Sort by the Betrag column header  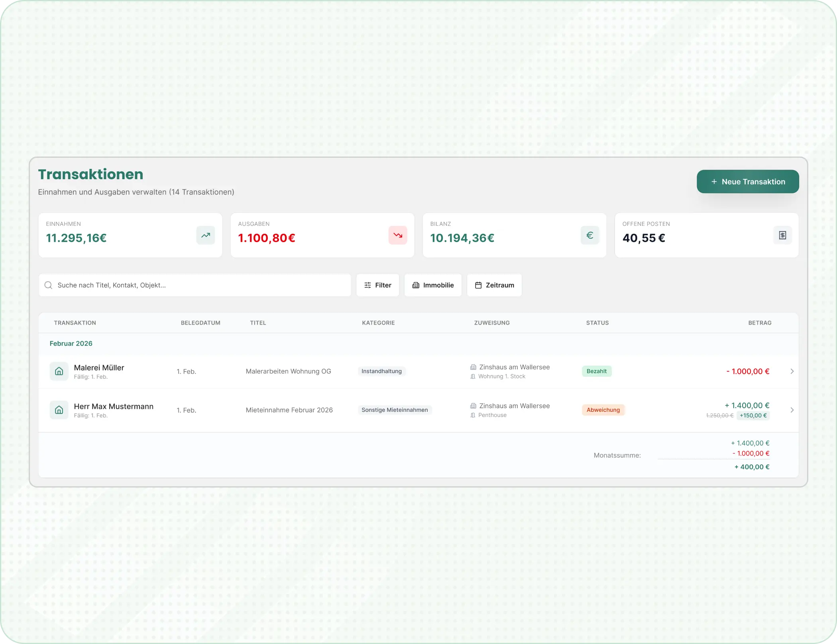coord(760,323)
